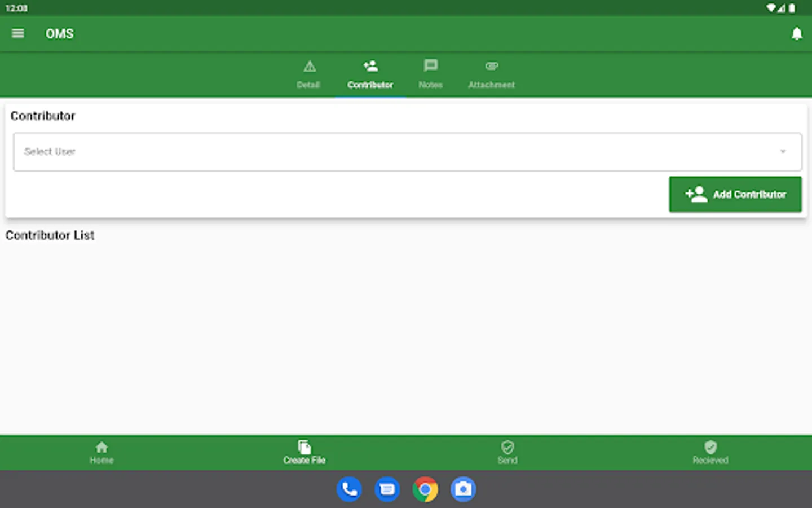
Task: Launch the Phone app from dock
Action: point(349,489)
